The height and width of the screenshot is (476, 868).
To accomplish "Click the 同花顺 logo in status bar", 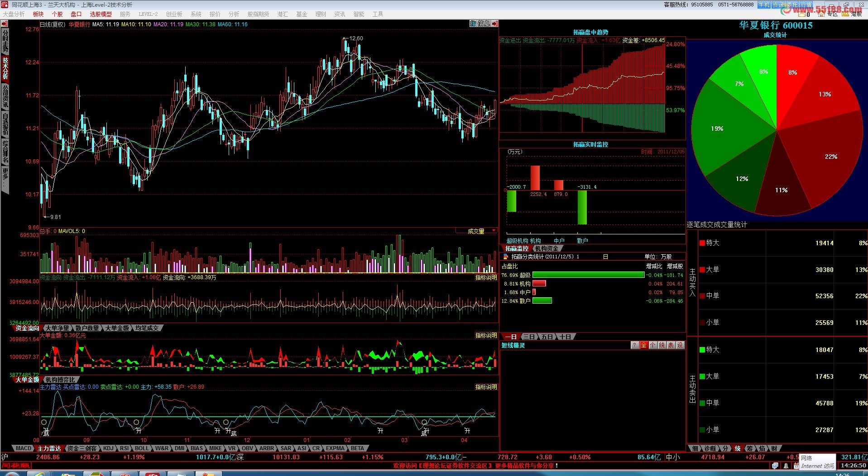I will point(16,466).
